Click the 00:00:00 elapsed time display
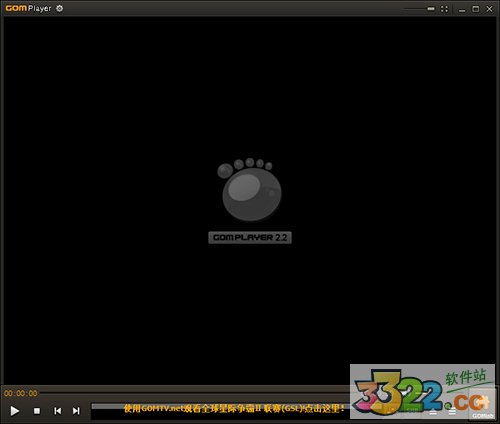This screenshot has height=424, width=500. click(21, 393)
